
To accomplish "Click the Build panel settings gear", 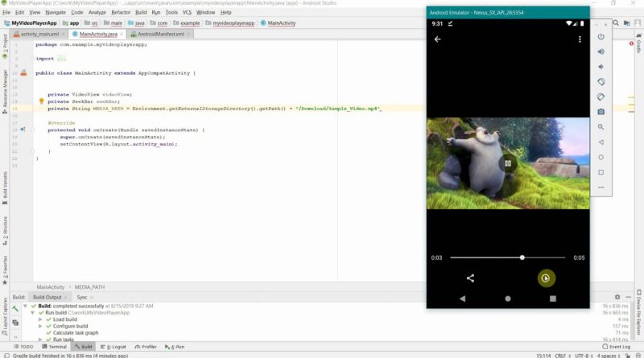I will pyautogui.click(x=617, y=297).
